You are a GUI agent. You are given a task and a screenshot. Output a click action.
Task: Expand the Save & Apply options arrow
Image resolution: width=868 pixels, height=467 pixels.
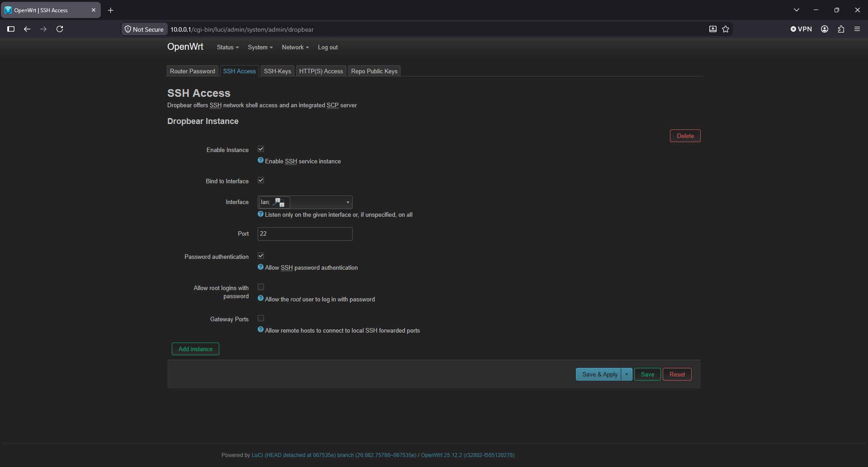click(x=627, y=374)
